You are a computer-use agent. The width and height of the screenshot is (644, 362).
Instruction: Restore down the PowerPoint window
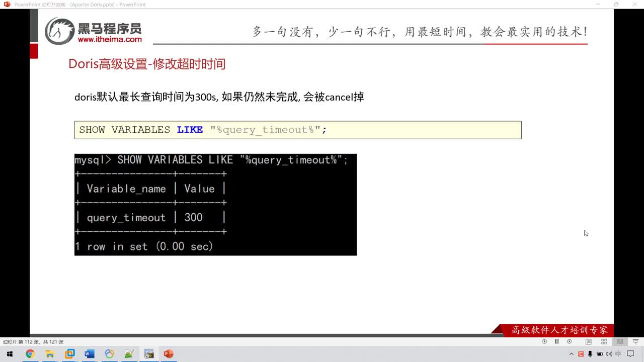pos(616,4)
